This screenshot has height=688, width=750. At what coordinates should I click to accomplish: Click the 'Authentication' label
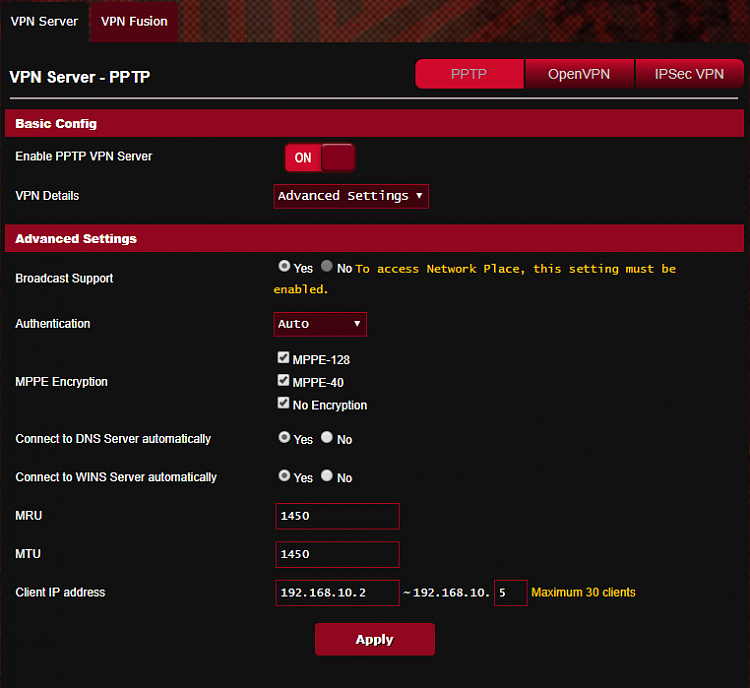(53, 324)
